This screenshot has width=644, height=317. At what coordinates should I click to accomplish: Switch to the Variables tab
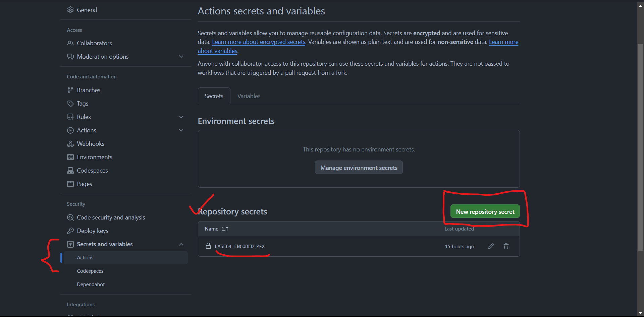[249, 96]
